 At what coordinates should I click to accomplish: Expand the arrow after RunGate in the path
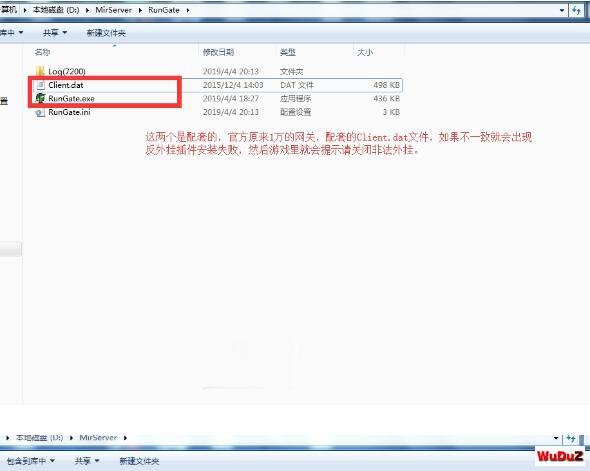tap(187, 10)
